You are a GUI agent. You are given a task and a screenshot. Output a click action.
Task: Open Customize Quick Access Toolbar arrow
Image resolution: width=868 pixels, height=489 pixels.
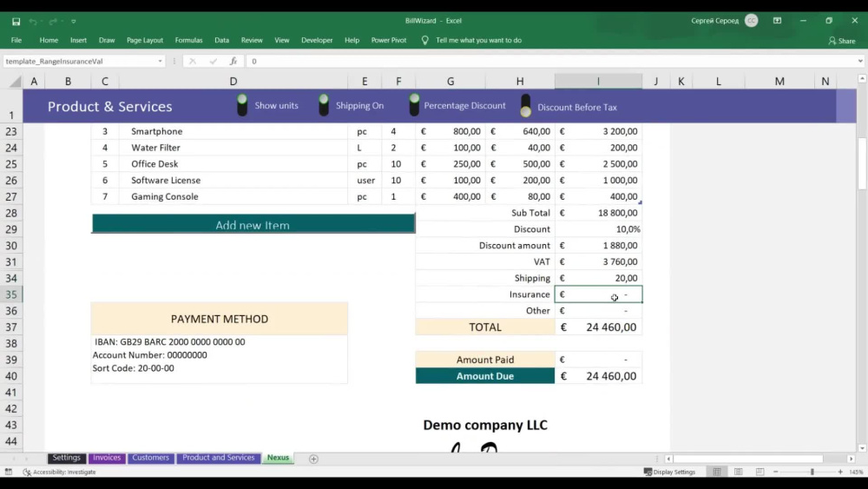[73, 21]
